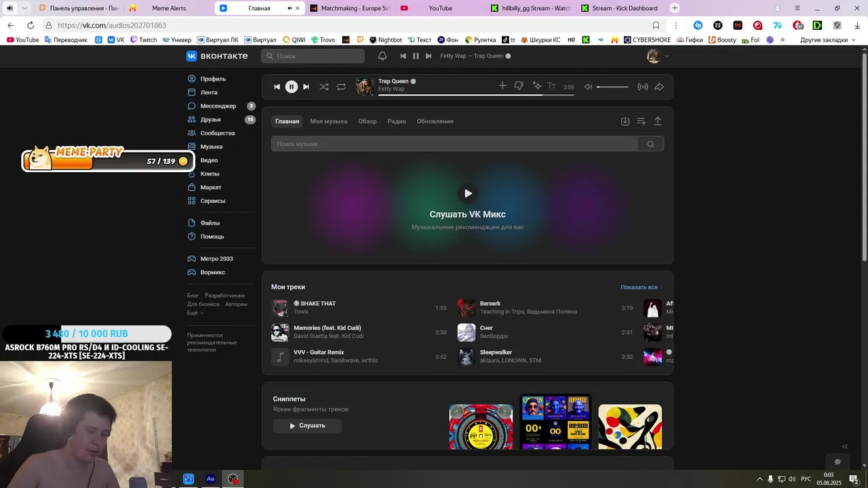Open browser downloads arrow icon

pos(857,25)
